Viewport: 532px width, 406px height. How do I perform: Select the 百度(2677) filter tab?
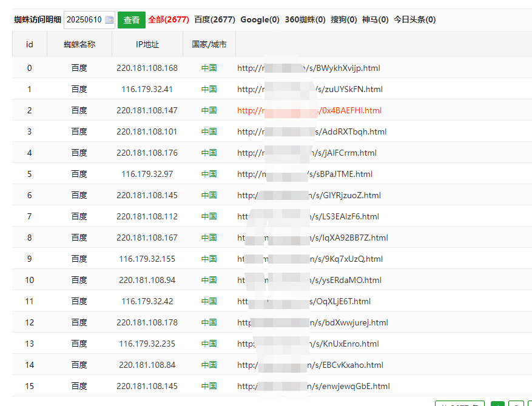(x=215, y=19)
